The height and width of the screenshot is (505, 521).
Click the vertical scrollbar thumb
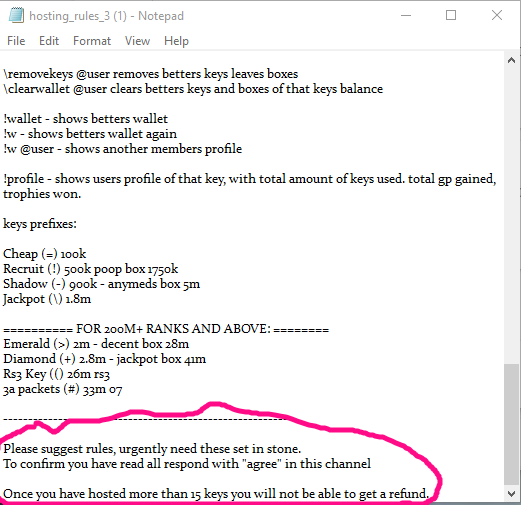pyautogui.click(x=511, y=424)
